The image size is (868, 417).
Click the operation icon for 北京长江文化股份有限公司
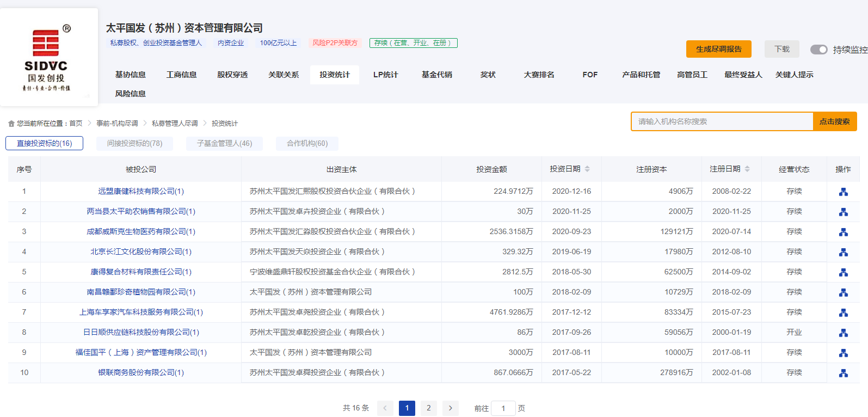(843, 252)
